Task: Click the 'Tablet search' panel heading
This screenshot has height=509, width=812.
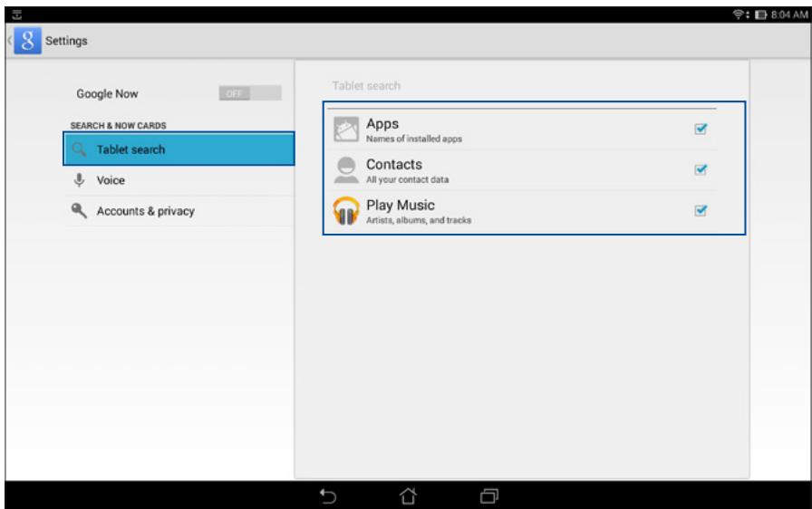Action: [x=366, y=86]
